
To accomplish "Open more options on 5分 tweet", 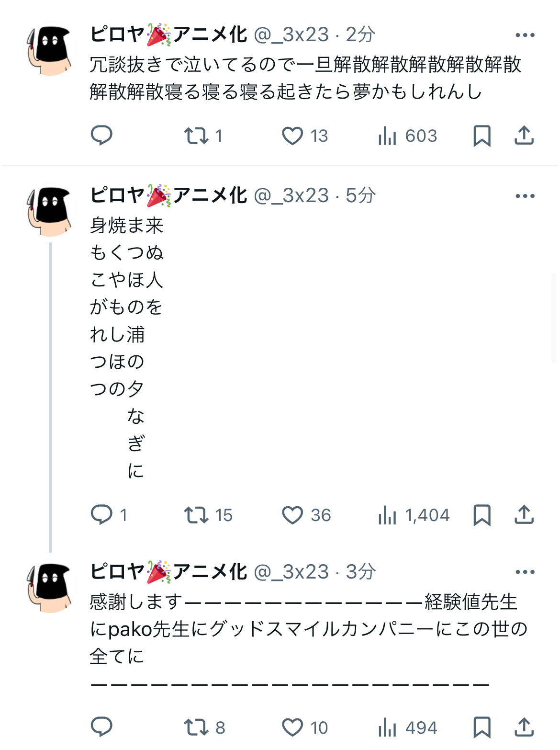I will pos(525,196).
